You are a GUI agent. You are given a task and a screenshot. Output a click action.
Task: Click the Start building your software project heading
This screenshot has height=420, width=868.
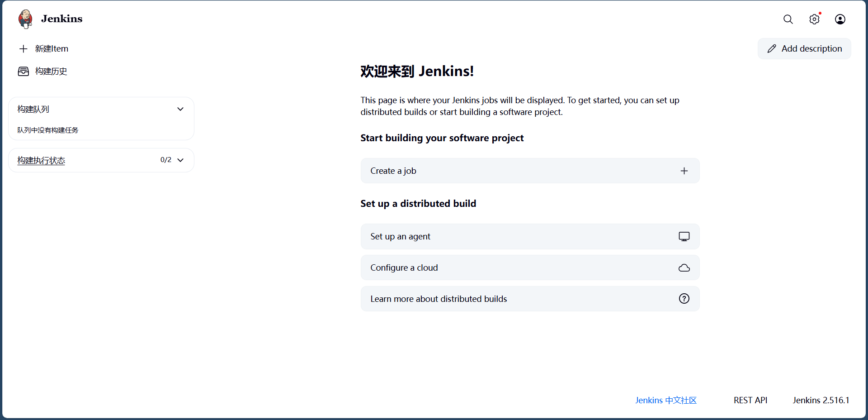[442, 138]
